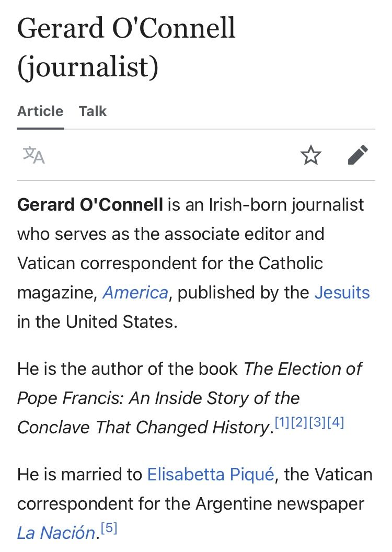Follow the Jesuits link
Screen dimensions: 392x552
(x=342, y=293)
